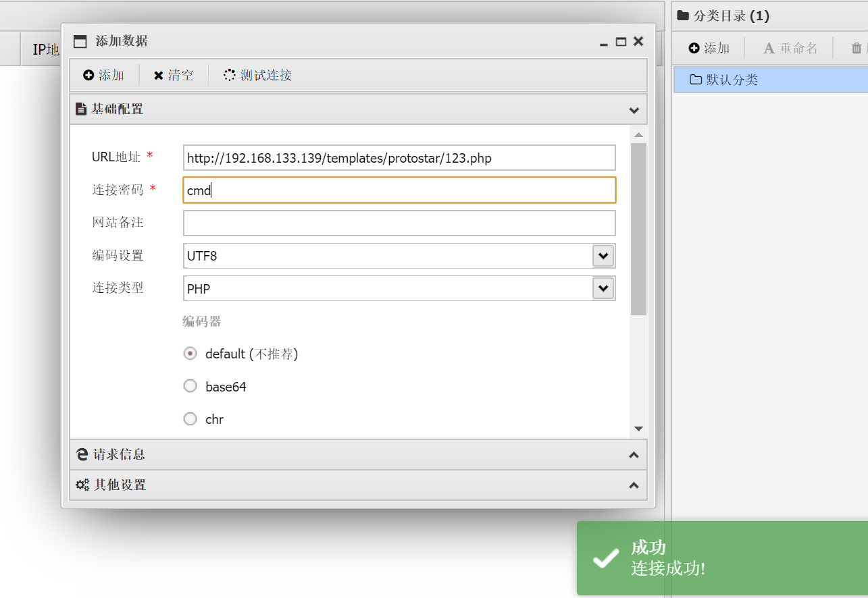Click 重命名 in the 分类目录 panel

pyautogui.click(x=790, y=48)
